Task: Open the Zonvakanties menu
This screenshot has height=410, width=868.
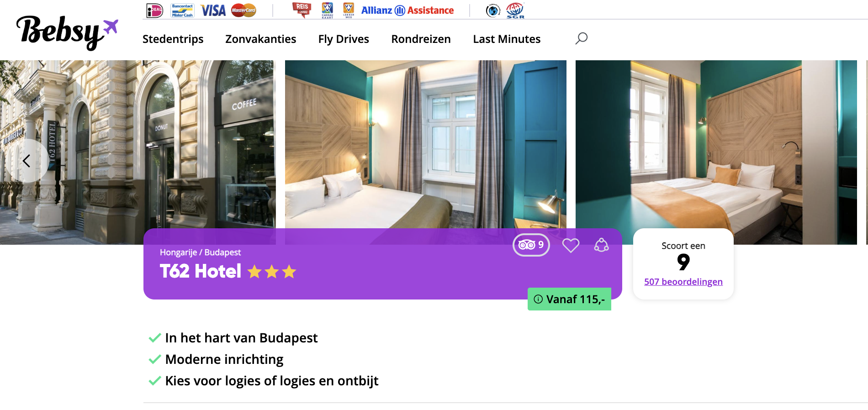Action: tap(261, 39)
